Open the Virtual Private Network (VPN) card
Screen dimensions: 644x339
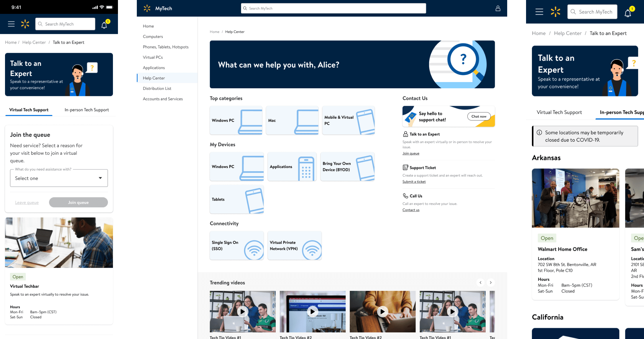point(294,246)
